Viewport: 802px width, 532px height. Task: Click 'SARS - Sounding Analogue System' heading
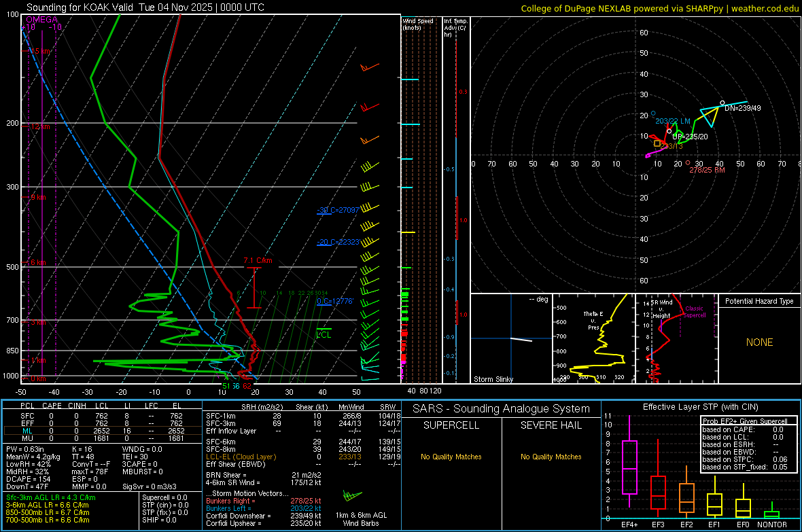coord(502,409)
